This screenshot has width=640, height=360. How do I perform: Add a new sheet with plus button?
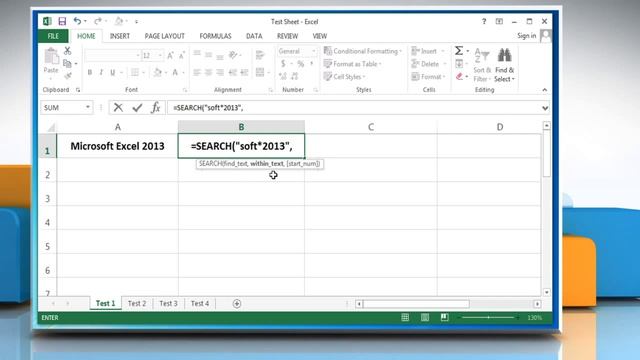[237, 304]
